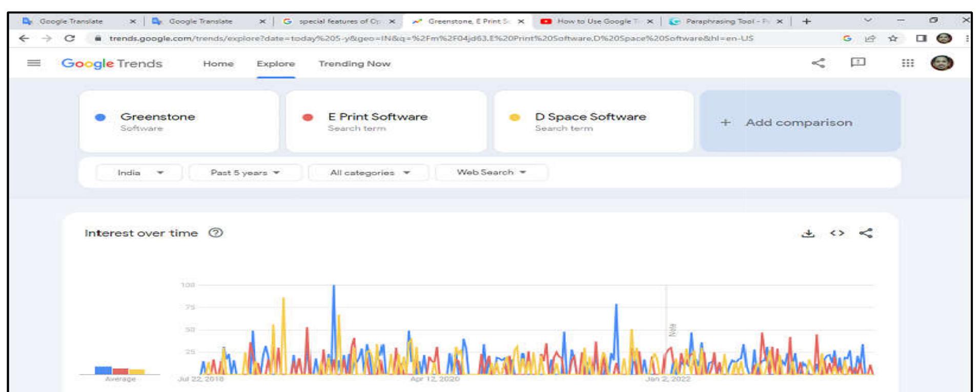Edit the D Space Software term card
980x392 pixels.
(x=594, y=121)
